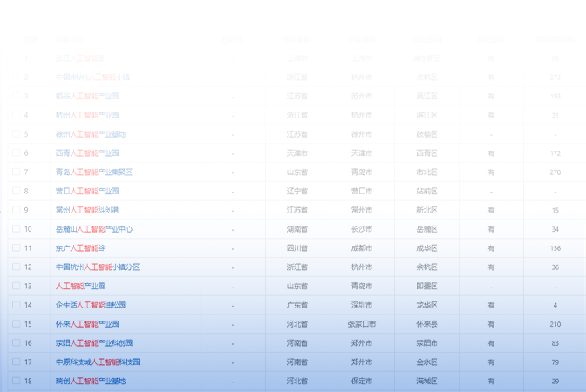The image size is (586, 392).
Task: Click the 成华区 district cell
Action: 426,248
